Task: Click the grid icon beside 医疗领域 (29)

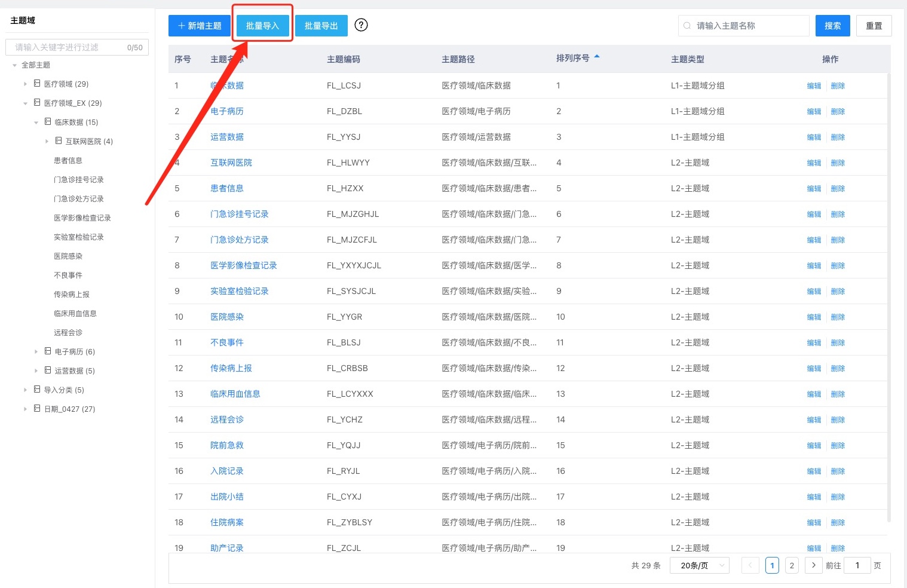Action: pos(37,84)
